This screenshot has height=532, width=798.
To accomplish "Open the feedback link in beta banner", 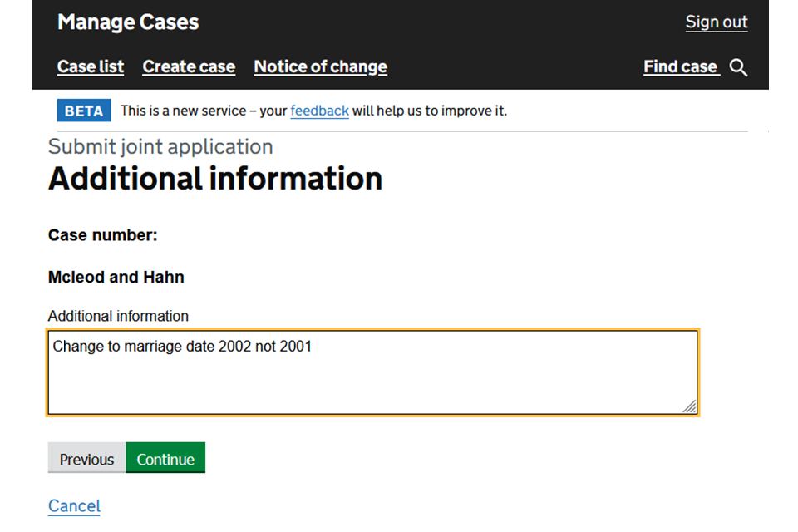I will tap(319, 111).
